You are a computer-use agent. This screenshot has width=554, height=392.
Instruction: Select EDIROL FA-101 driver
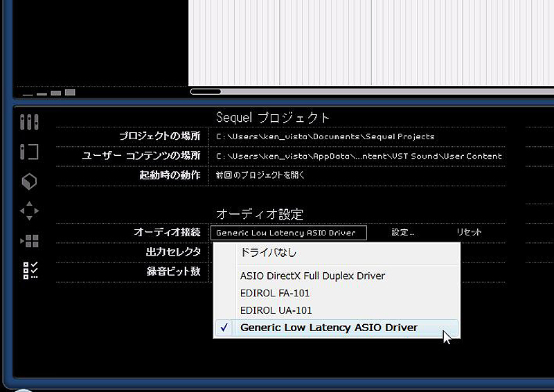click(x=337, y=293)
